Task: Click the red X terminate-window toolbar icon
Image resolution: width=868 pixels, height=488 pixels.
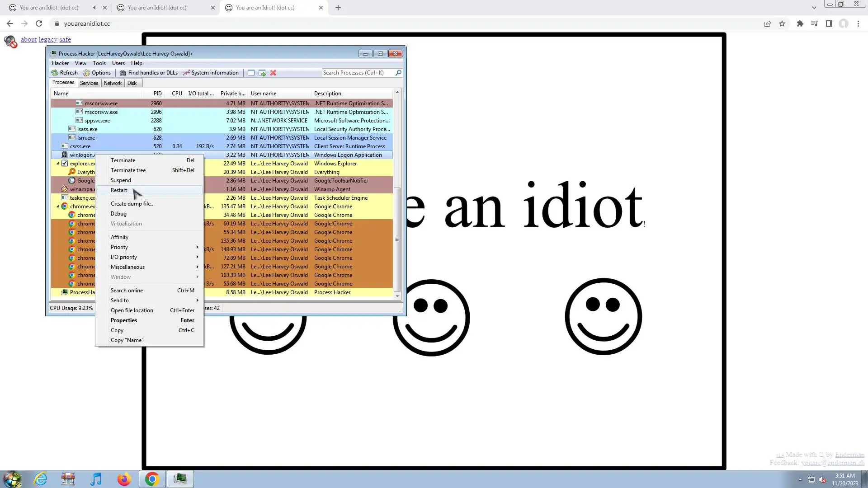Action: [273, 73]
